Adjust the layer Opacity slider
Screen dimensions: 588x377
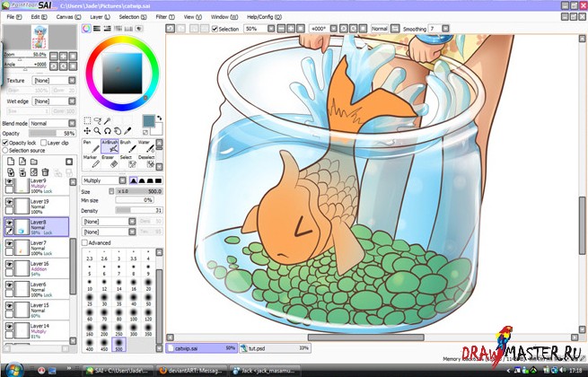click(x=52, y=134)
